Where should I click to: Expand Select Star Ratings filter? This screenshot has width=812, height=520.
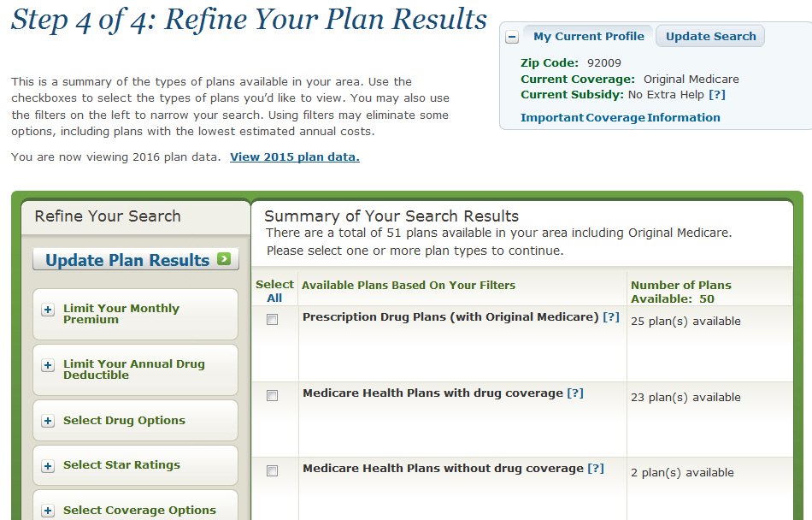coord(48,466)
